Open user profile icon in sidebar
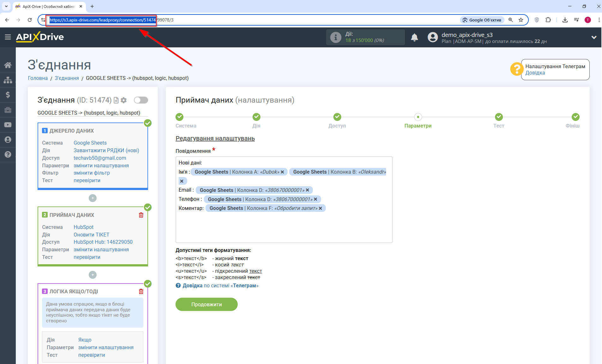Image resolution: width=602 pixels, height=364 pixels. (x=8, y=140)
